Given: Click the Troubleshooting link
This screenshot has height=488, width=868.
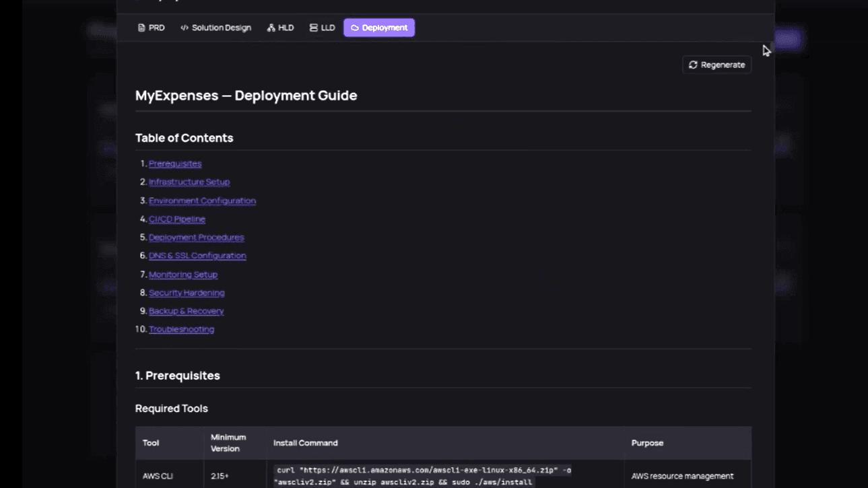Looking at the screenshot, I should tap(181, 328).
